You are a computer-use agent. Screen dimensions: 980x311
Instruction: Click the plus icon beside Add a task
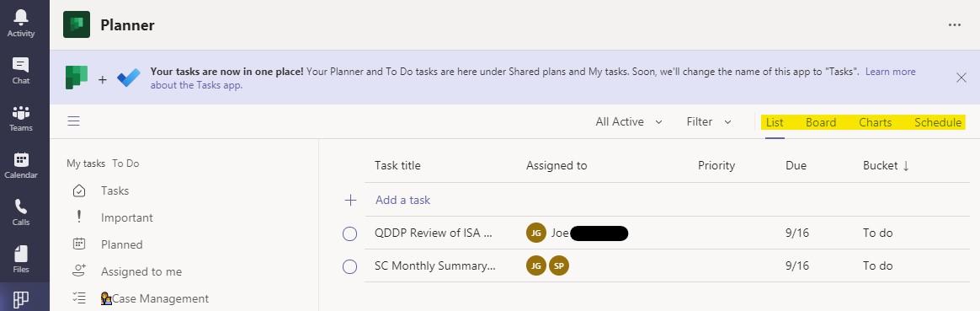click(350, 201)
